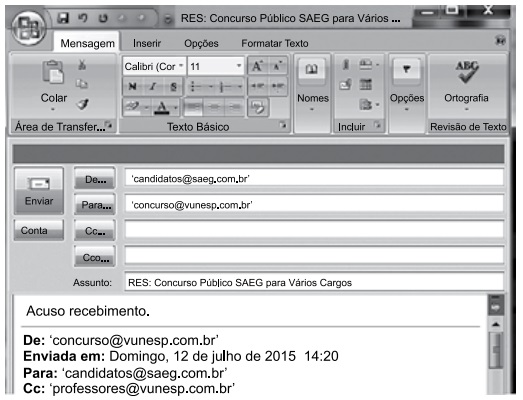523x400 pixels.
Task: Click the Cut scissors icon
Action: click(x=82, y=65)
